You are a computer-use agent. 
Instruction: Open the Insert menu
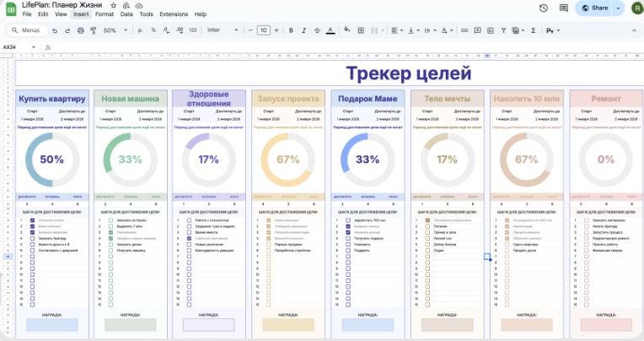(81, 14)
